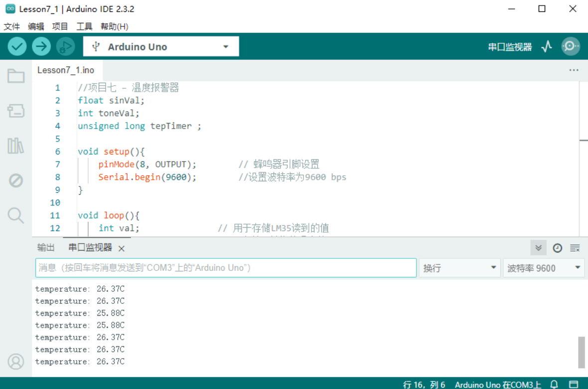588x389 pixels.
Task: Click the int val; line
Action: (x=119, y=228)
